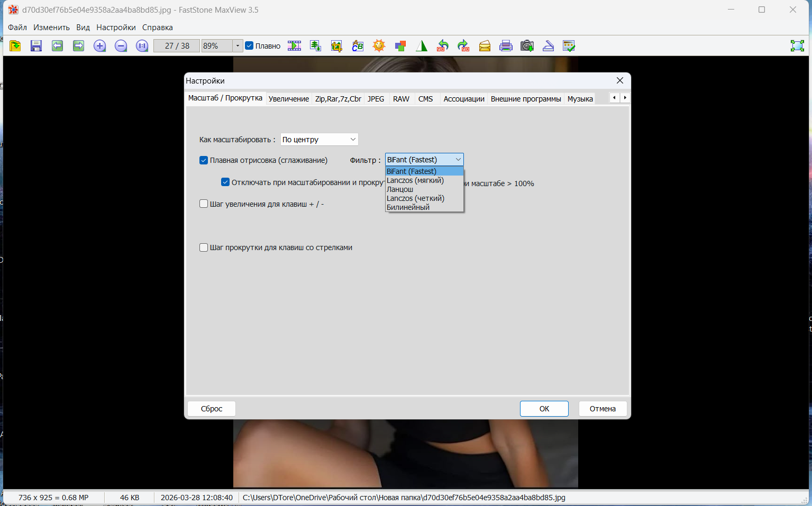Open the Изменить menu

[x=51, y=27]
